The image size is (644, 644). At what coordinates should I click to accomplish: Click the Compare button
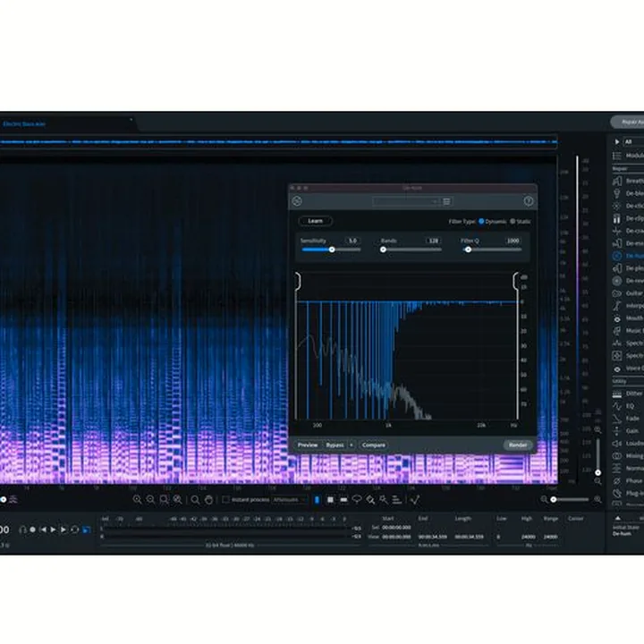pos(373,445)
